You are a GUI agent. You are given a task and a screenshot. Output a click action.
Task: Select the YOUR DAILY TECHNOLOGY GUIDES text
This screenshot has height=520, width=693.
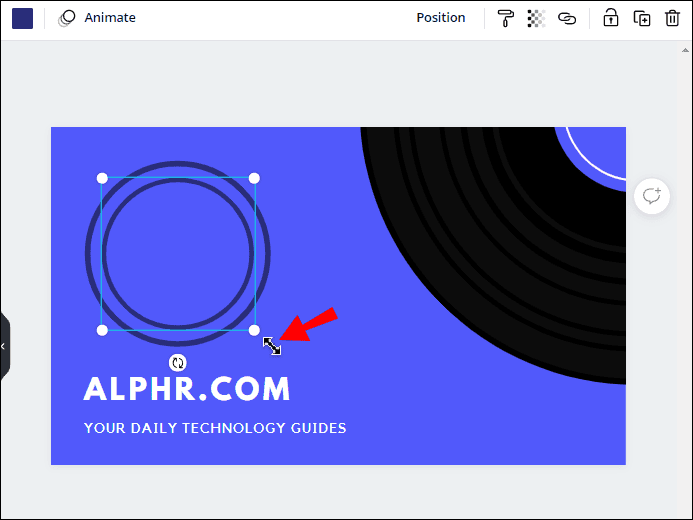click(215, 428)
